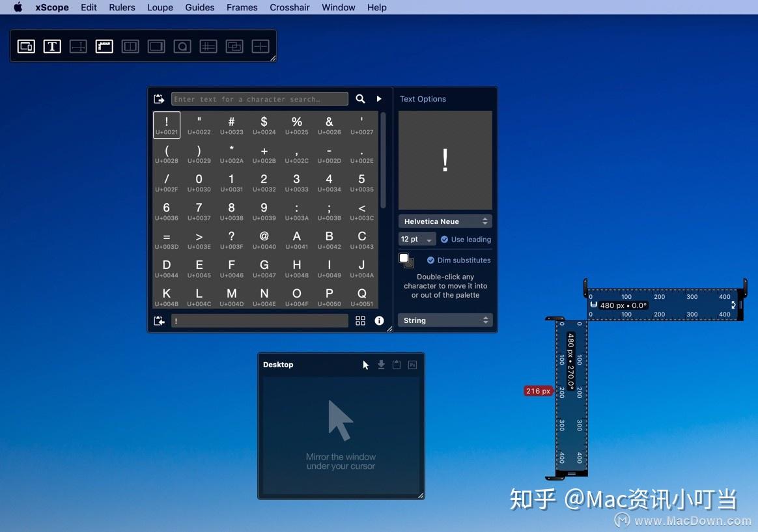The height and width of the screenshot is (532, 758).
Task: Select the Frames tool in the toolbar
Action: (x=156, y=46)
